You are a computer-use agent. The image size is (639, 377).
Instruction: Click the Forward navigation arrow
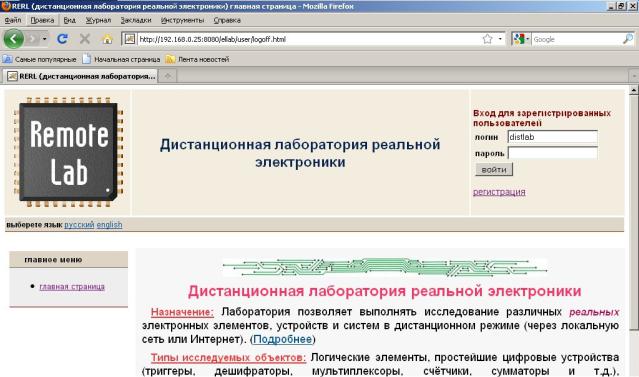click(33, 39)
